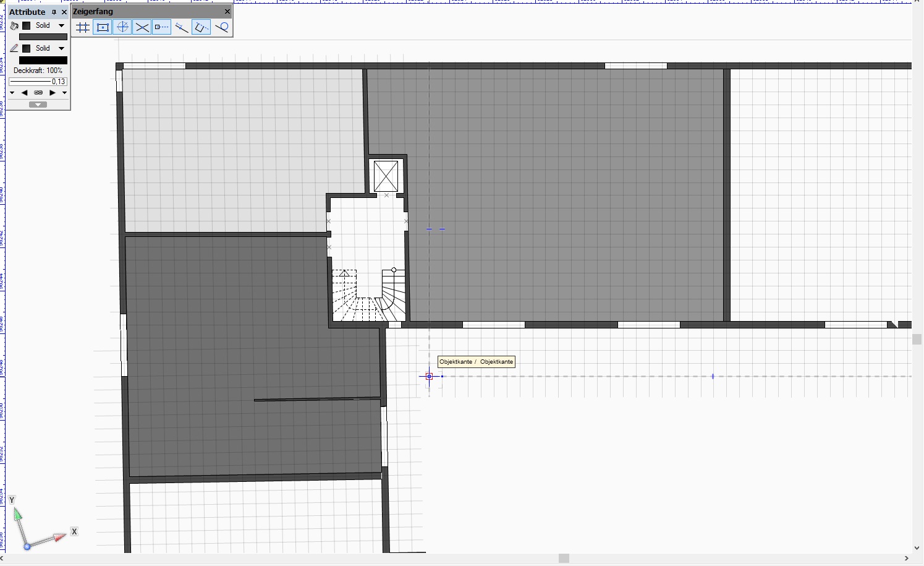Expand the Attribute palette with bottom arrow

tap(38, 105)
